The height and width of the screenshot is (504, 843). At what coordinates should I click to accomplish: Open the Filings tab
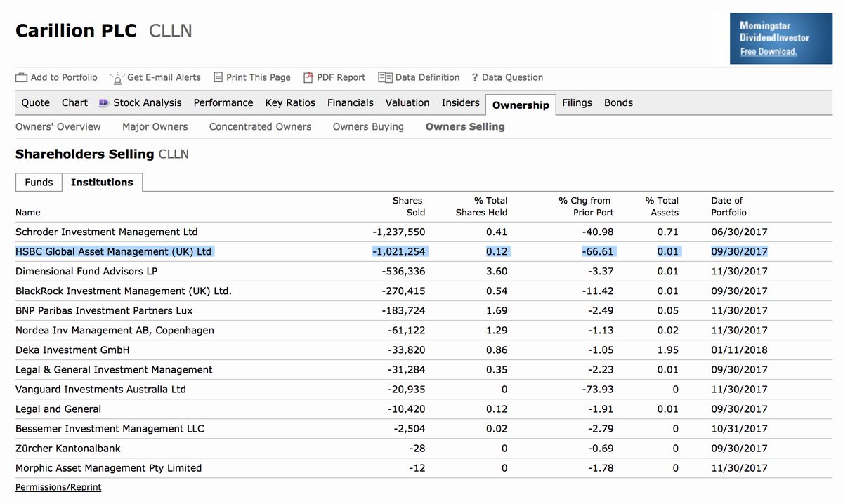[577, 102]
